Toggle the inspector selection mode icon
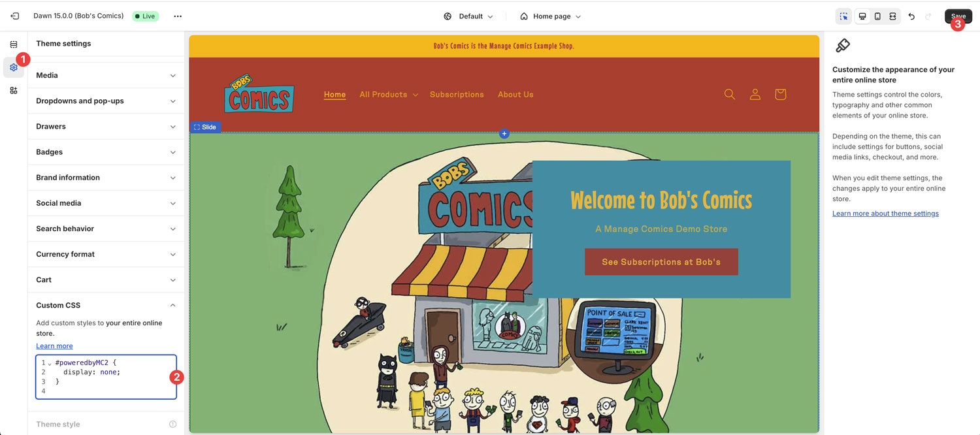Viewport: 980px width, 435px height. point(844,16)
